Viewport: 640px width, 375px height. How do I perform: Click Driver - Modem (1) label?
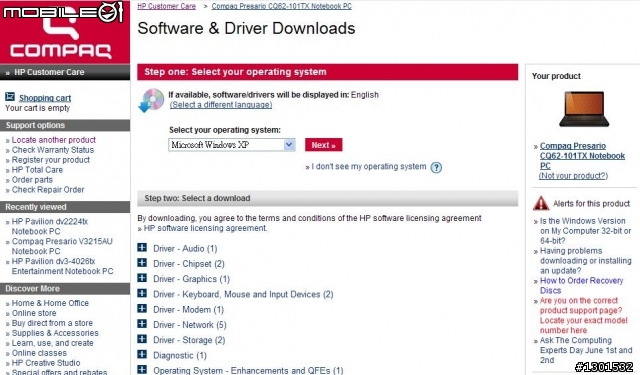188,309
